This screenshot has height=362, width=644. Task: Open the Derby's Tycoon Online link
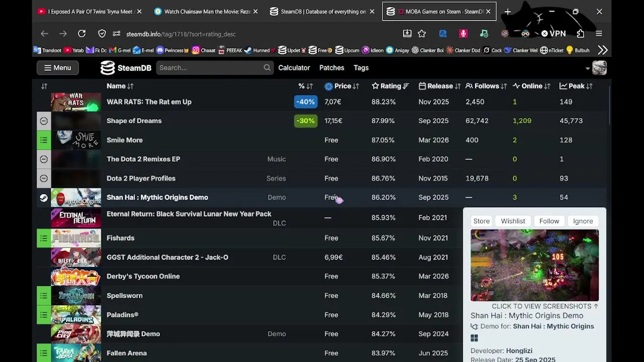point(143,277)
